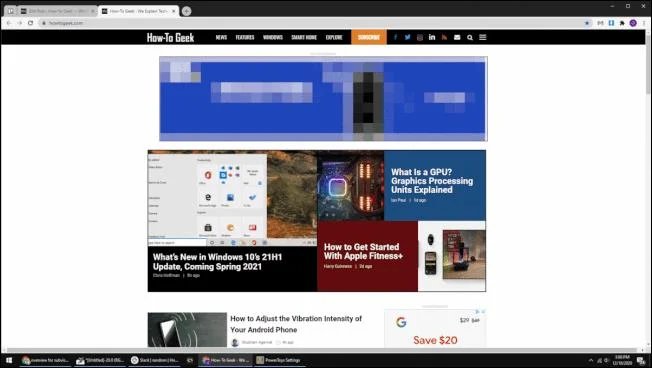Click Windows 10 Start menu article image
Screen dimensions: 652x368
[x=232, y=199]
